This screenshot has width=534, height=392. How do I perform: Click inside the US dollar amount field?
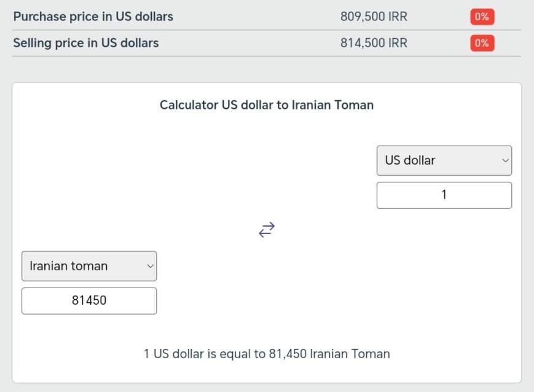tap(444, 195)
